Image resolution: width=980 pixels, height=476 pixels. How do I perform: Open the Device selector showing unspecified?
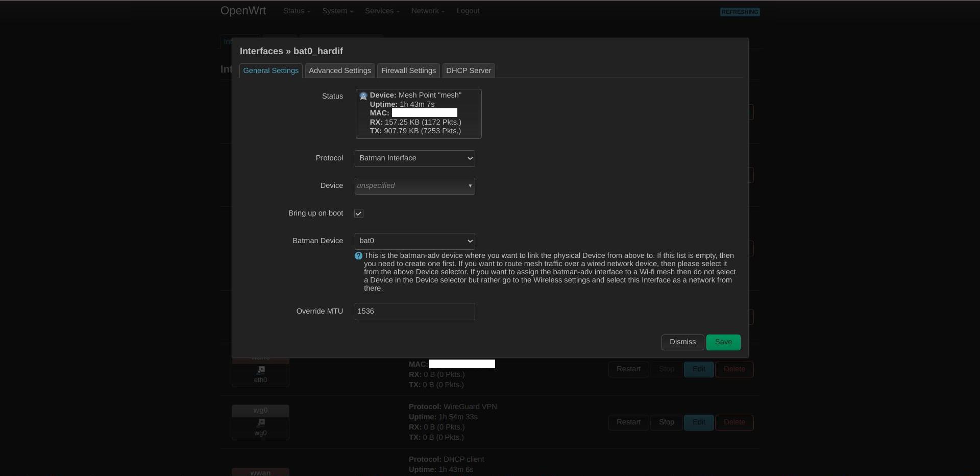(415, 186)
